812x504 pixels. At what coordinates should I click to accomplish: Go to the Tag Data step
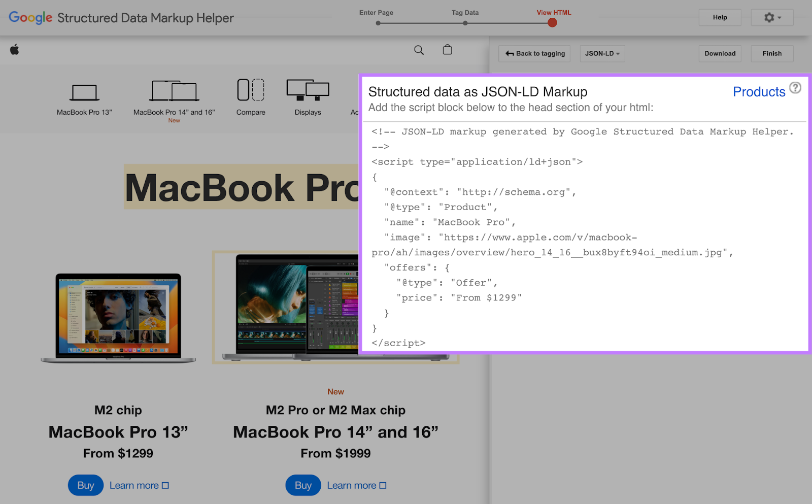click(465, 13)
